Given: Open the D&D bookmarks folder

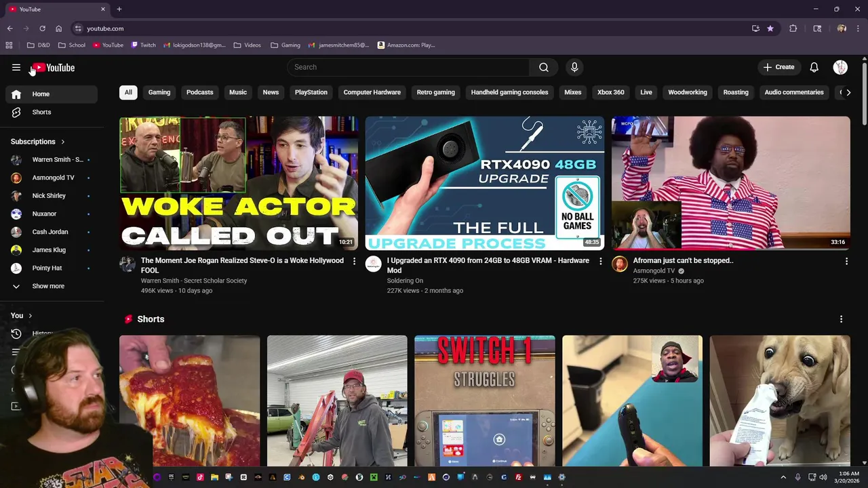Looking at the screenshot, I should 39,45.
